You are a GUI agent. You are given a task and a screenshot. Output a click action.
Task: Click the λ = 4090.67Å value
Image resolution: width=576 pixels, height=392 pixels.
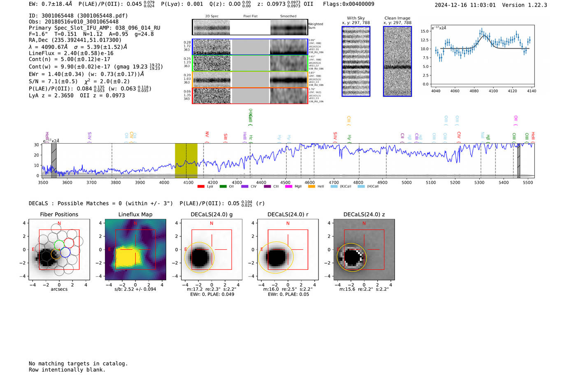tap(48, 47)
